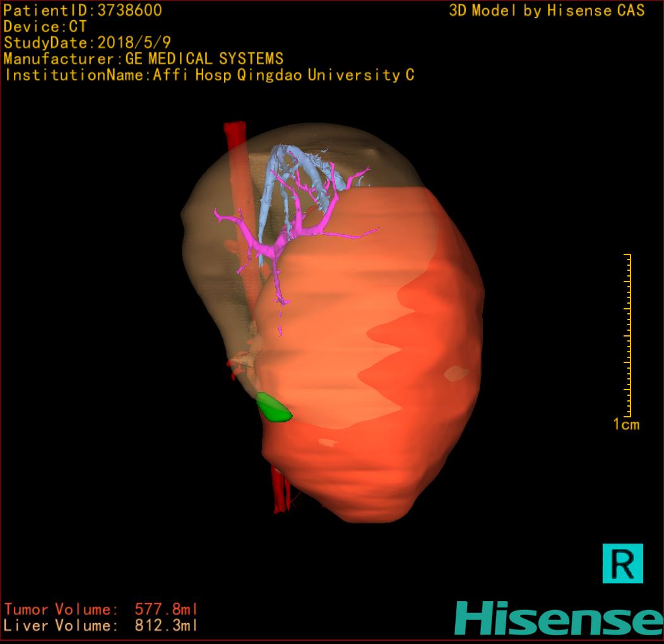Image resolution: width=664 pixels, height=644 pixels.
Task: Click the Manufacturer GE MEDICAL SYSTEMS text
Action: point(143,59)
